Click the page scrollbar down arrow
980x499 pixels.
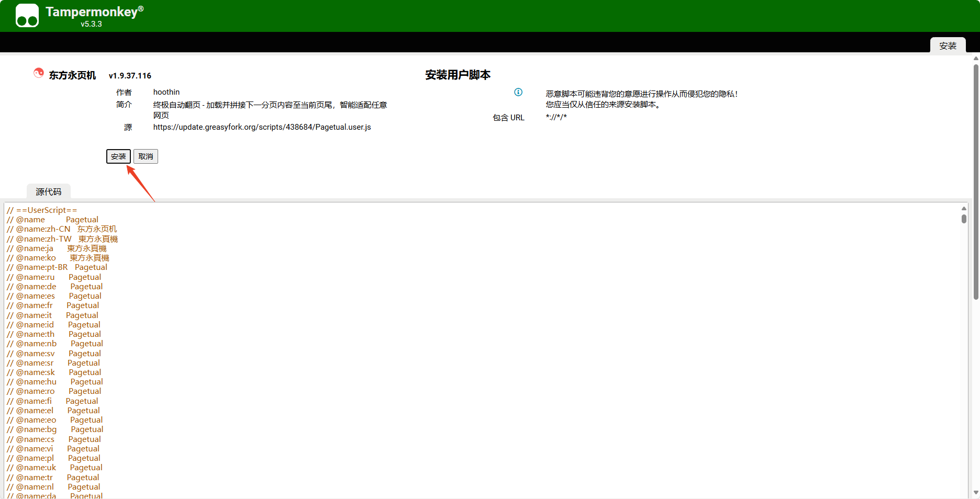pos(976,493)
